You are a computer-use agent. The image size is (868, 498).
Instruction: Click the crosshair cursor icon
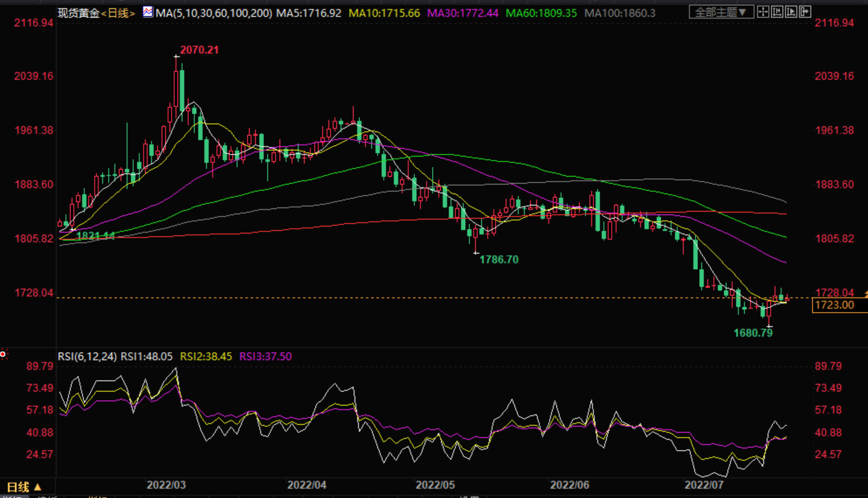point(763,12)
